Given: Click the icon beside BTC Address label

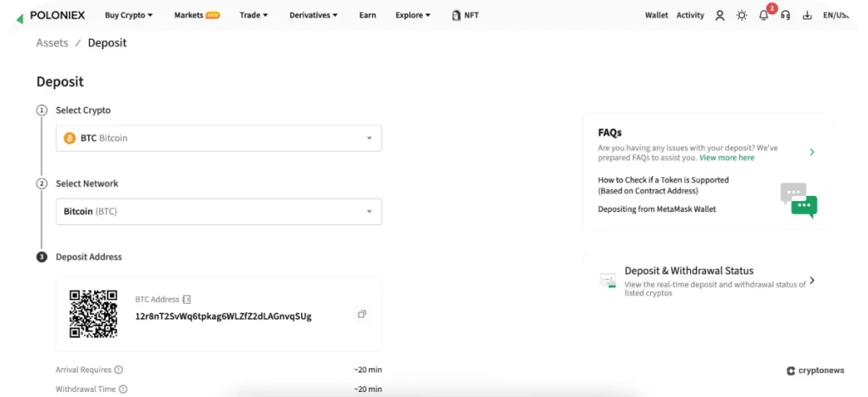Looking at the screenshot, I should pos(186,299).
